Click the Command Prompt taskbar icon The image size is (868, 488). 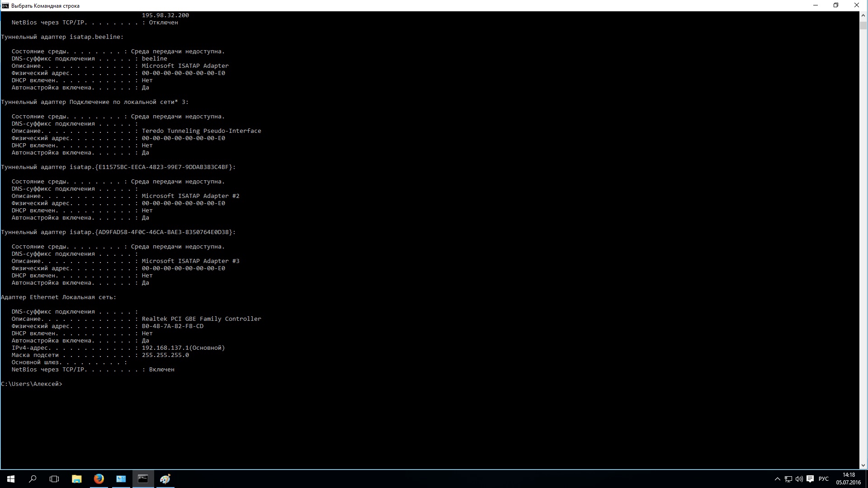tap(143, 479)
